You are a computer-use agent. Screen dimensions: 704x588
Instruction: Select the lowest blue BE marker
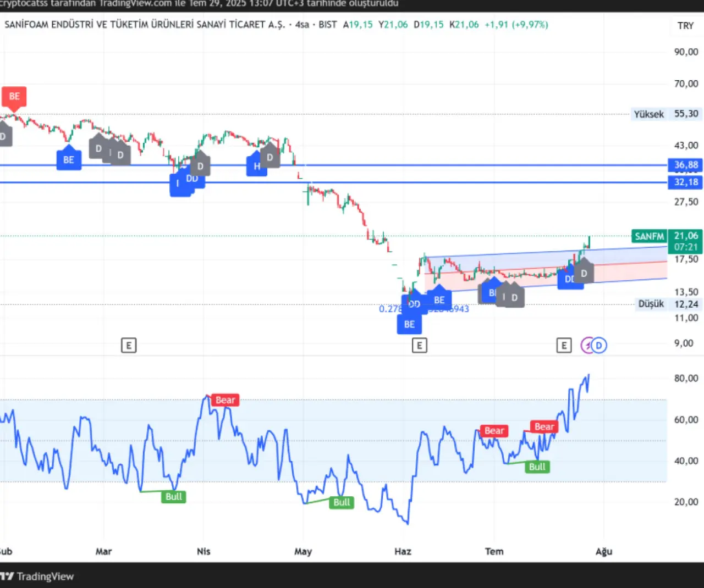[409, 324]
